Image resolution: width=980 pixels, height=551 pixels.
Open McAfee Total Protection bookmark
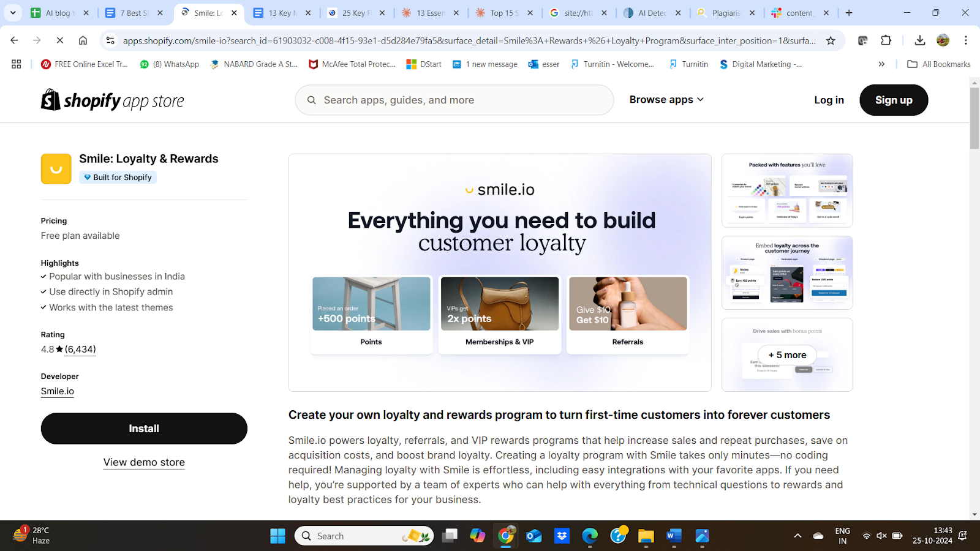[352, 64]
